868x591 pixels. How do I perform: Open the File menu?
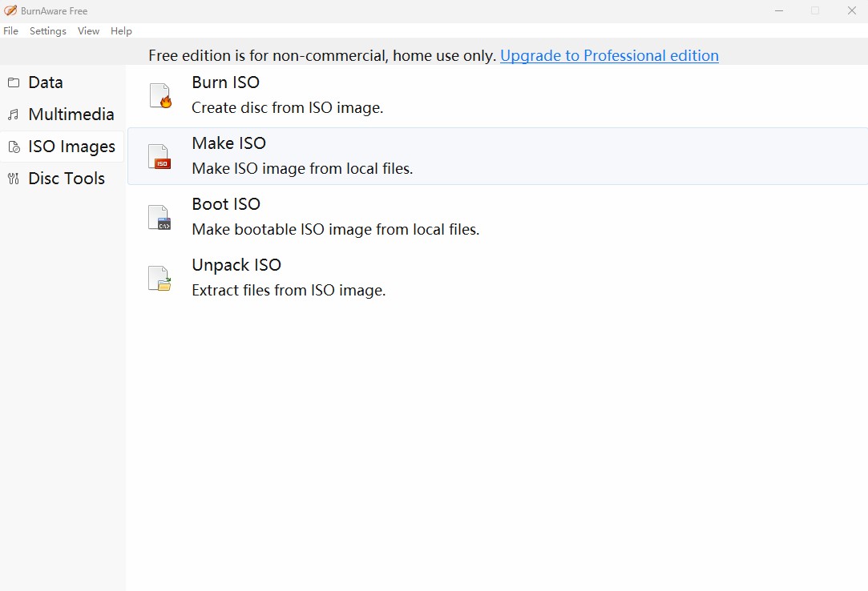[x=10, y=30]
